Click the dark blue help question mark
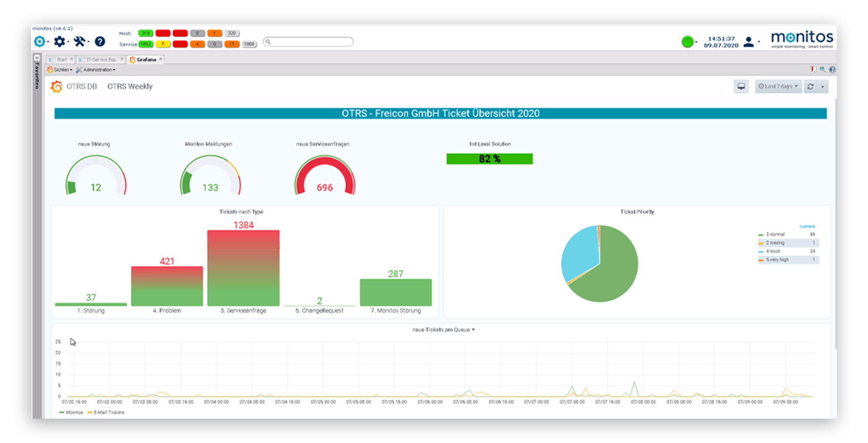This screenshot has width=868, height=443. click(100, 42)
